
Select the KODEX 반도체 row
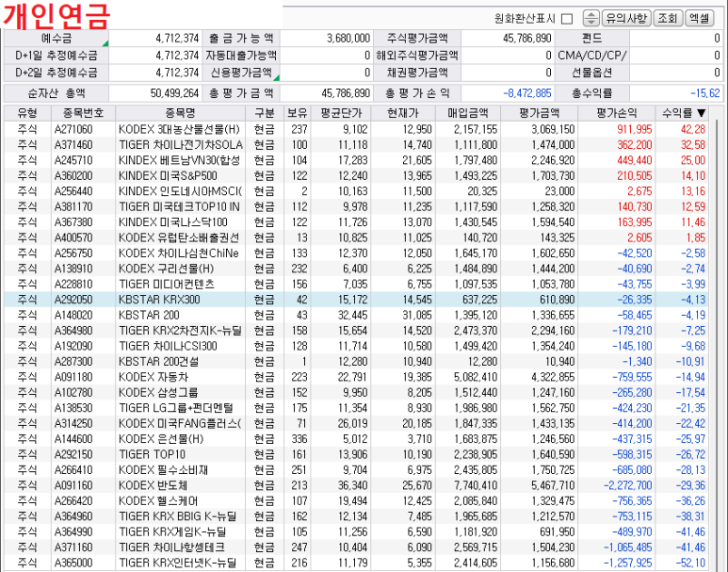click(358, 485)
